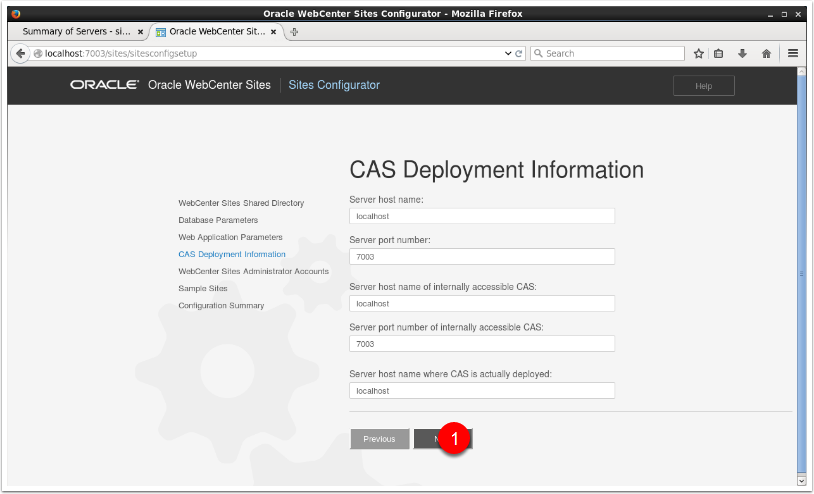Reload the page with the refresh icon
This screenshot has height=494, width=814.
519,53
